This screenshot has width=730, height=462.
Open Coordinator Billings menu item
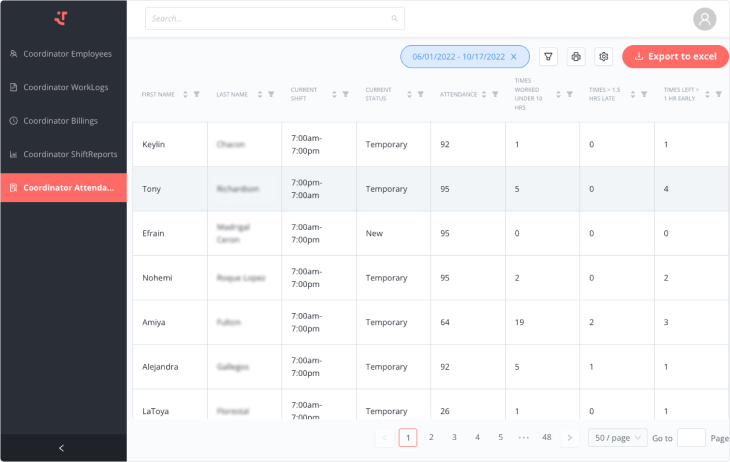(65, 121)
